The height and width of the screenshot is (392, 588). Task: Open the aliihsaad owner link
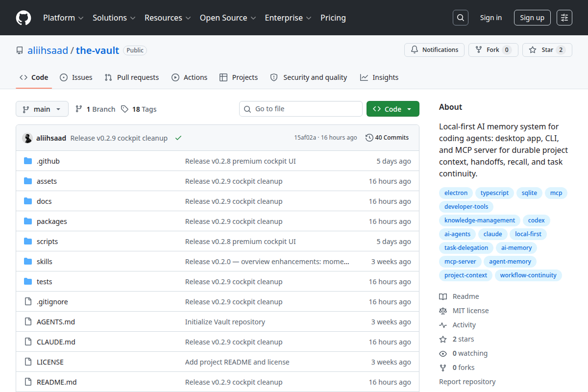(x=48, y=50)
